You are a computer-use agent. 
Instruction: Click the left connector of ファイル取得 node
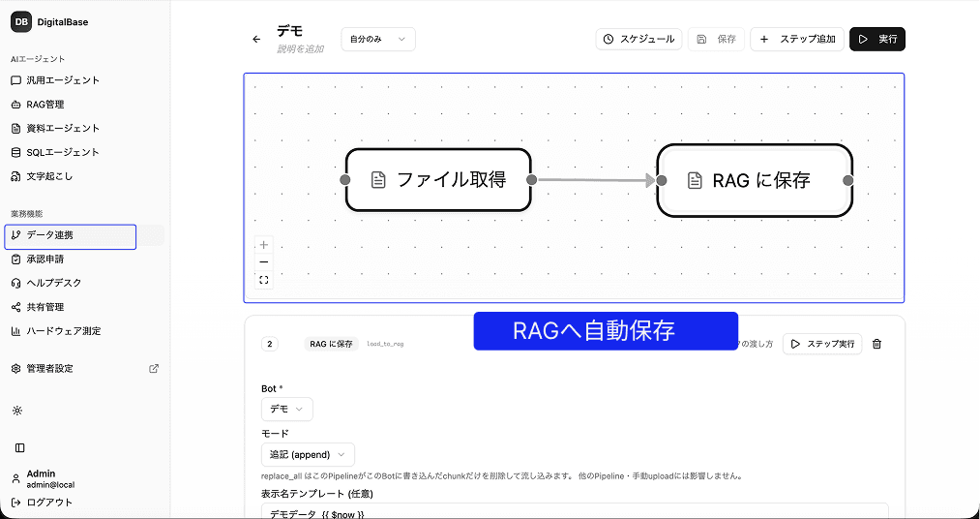click(345, 180)
